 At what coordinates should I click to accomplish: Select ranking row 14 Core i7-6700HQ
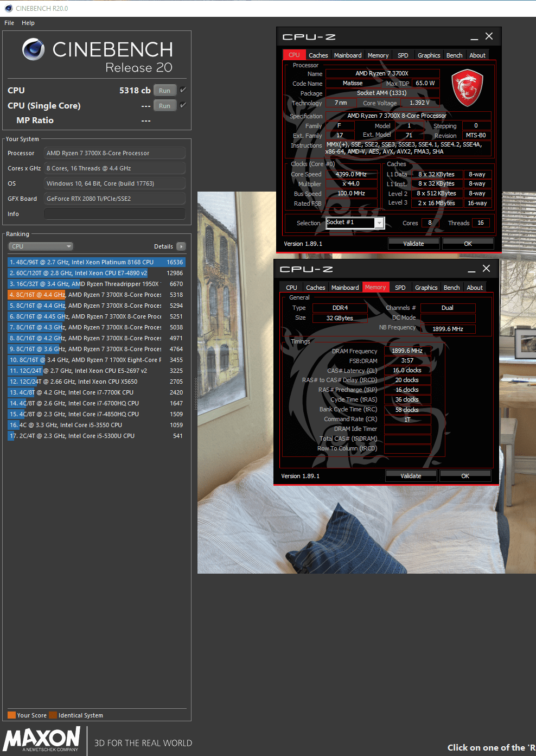tap(97, 403)
